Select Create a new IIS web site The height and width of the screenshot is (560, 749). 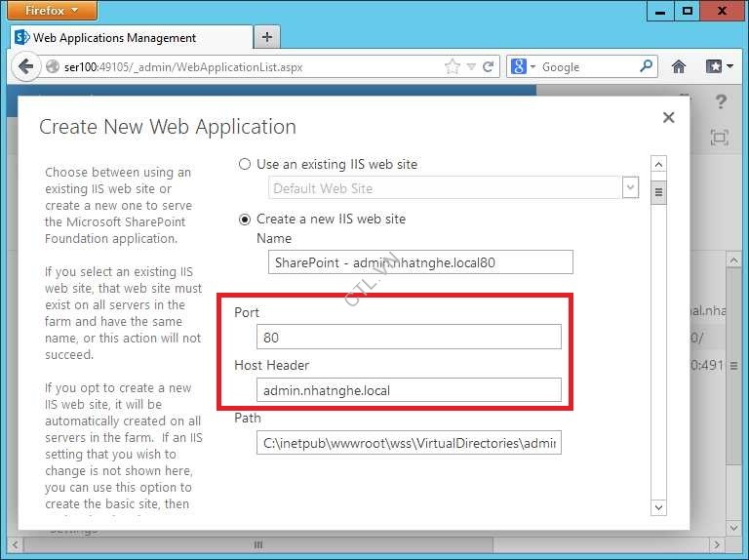pos(245,219)
